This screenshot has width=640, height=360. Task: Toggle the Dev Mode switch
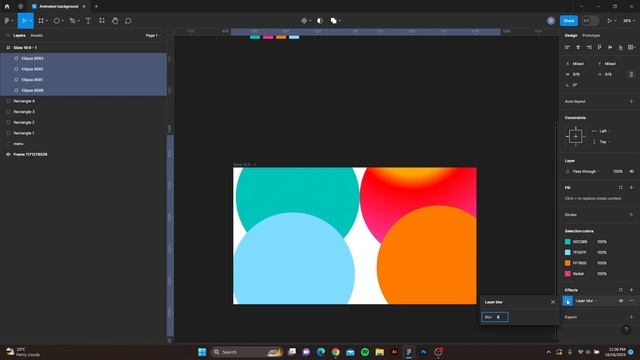click(590, 21)
